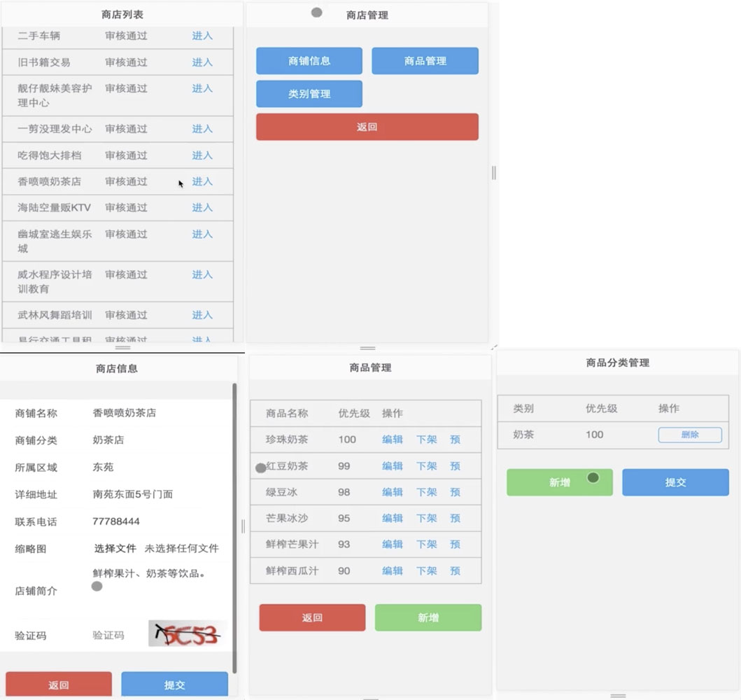The width and height of the screenshot is (741, 700).
Task: Click 进入 for 靓仔靓妹美容护理中心
Action: pos(202,88)
